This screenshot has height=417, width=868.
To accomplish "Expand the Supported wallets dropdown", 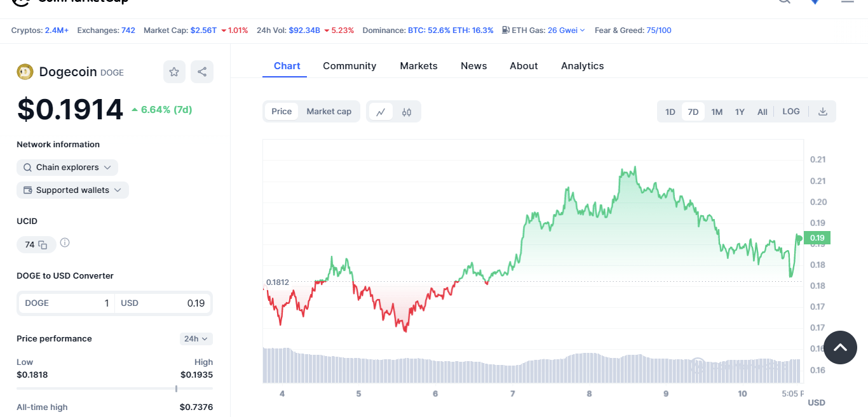I will [72, 190].
